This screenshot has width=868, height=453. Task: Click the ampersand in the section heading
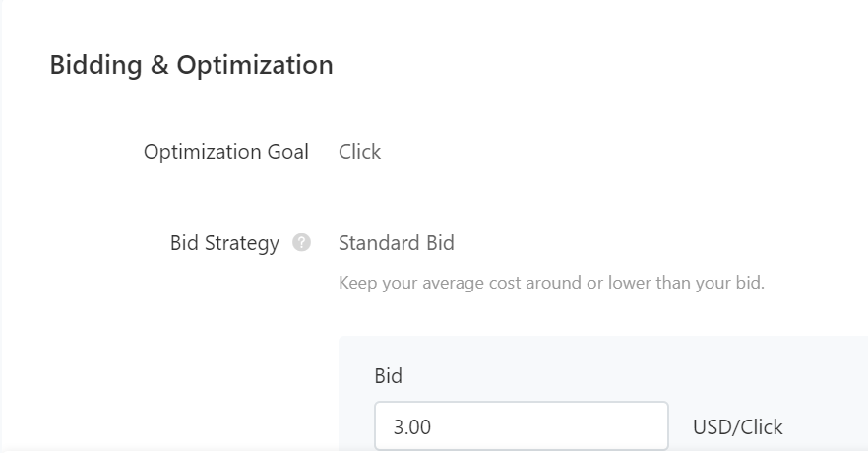[159, 65]
